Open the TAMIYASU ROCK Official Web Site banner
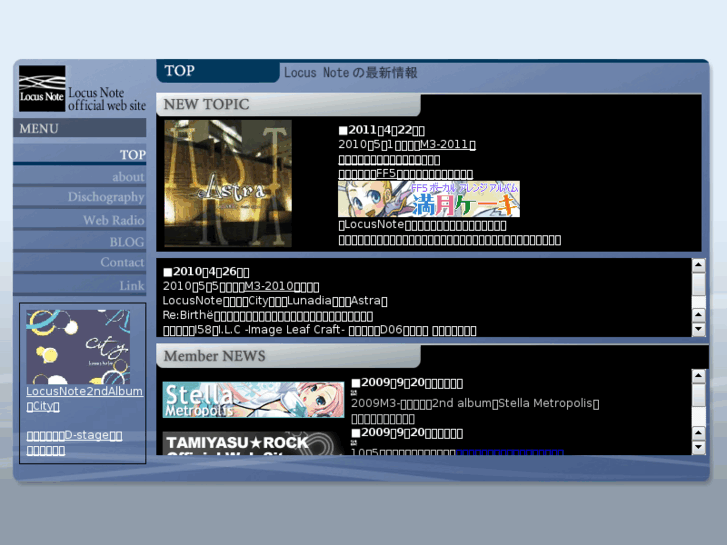Screen dimensions: 727x545 click(x=253, y=443)
